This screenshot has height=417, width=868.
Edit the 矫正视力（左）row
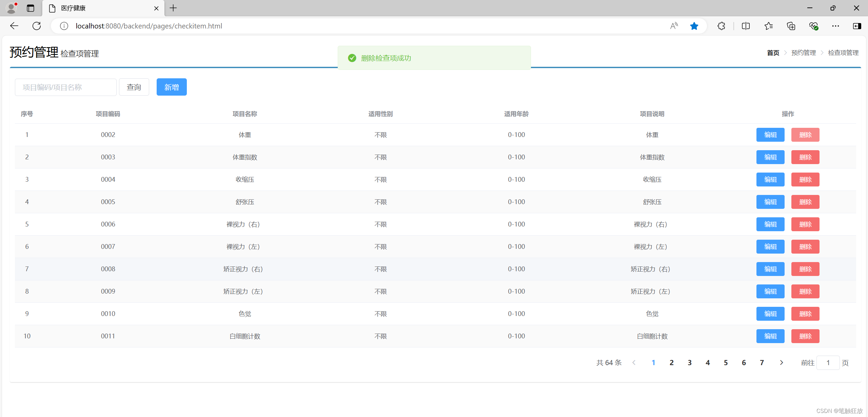tap(770, 291)
